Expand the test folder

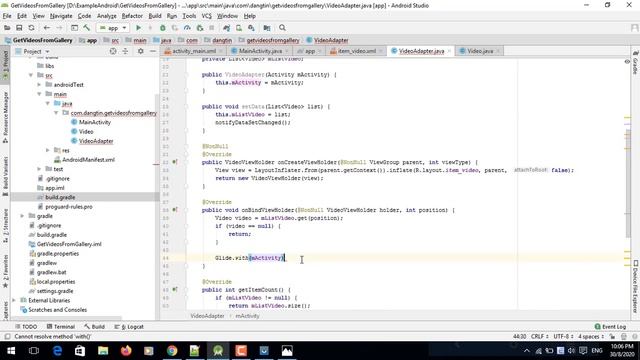[x=39, y=169]
